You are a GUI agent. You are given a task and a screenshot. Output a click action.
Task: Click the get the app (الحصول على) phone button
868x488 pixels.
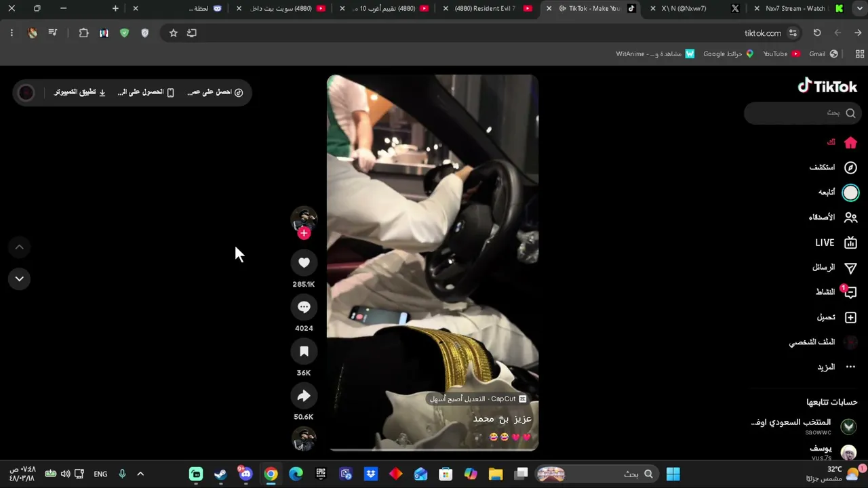tap(146, 92)
